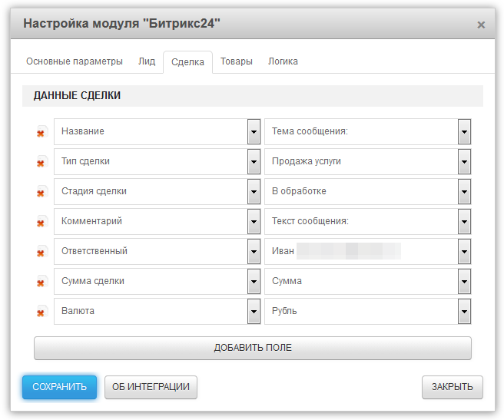The width and height of the screenshot is (504, 420).
Task: Expand the Рубль currency dropdown
Action: (x=464, y=311)
